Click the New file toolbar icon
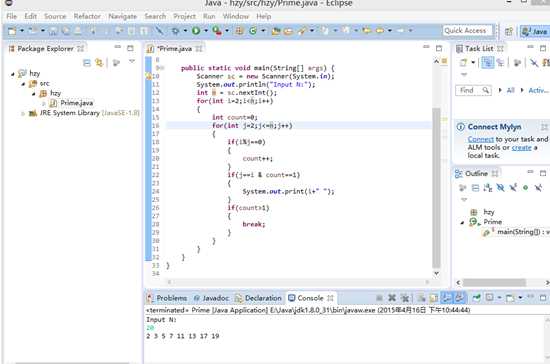The height and width of the screenshot is (364, 550). (x=12, y=31)
